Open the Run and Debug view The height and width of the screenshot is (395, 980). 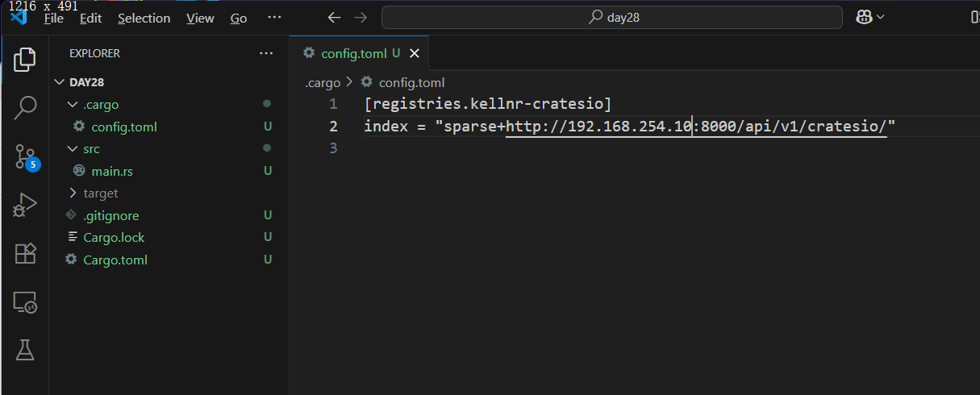[x=25, y=206]
